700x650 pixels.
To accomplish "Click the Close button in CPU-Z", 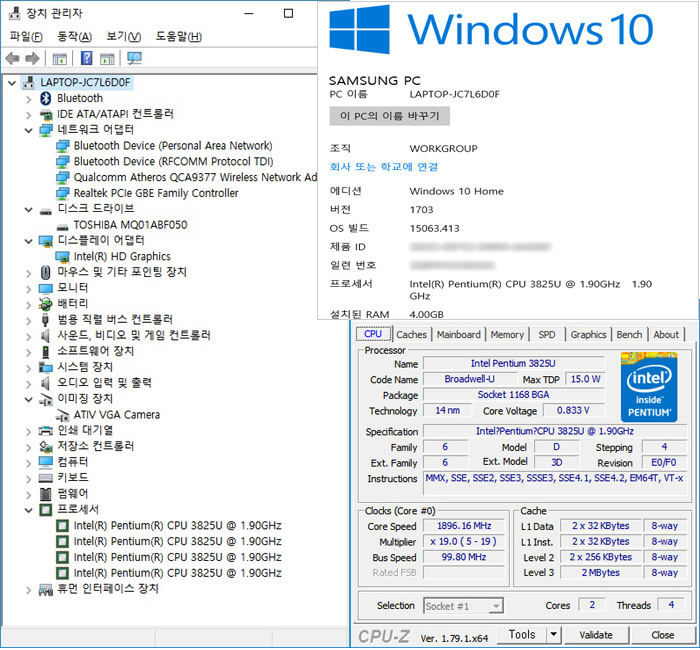I will [662, 635].
